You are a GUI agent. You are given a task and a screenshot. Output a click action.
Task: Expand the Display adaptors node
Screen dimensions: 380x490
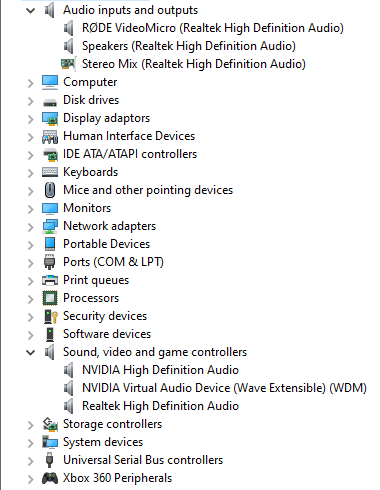click(31, 119)
